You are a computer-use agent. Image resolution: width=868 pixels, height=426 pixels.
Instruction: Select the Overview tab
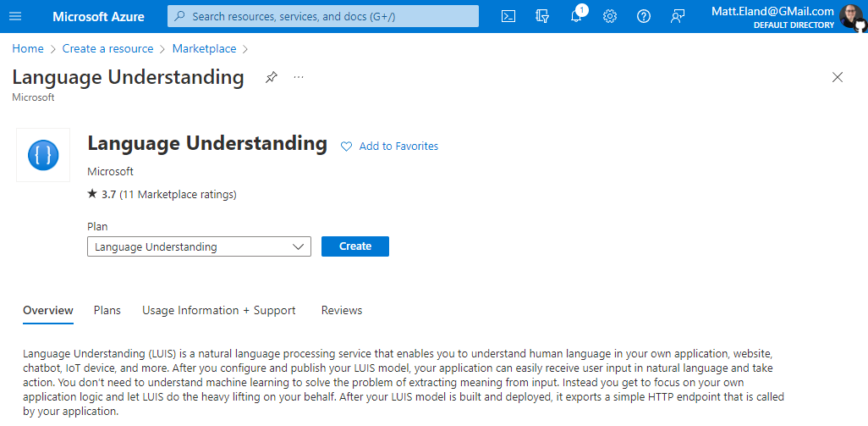48,310
